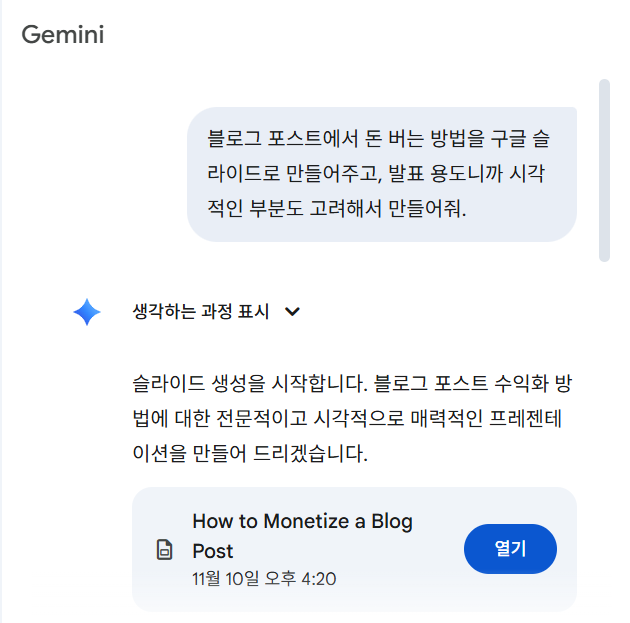Click the '11월 10일 오후 4:20' timestamp
This screenshot has width=630, height=623.
click(x=264, y=578)
